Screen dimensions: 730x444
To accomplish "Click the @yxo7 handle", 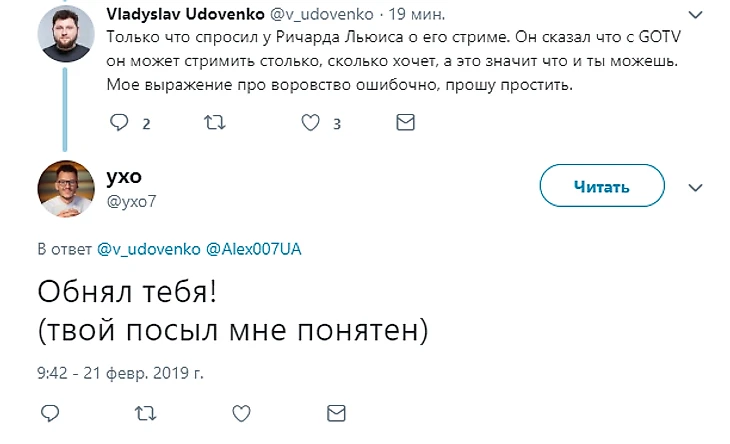I will point(131,200).
